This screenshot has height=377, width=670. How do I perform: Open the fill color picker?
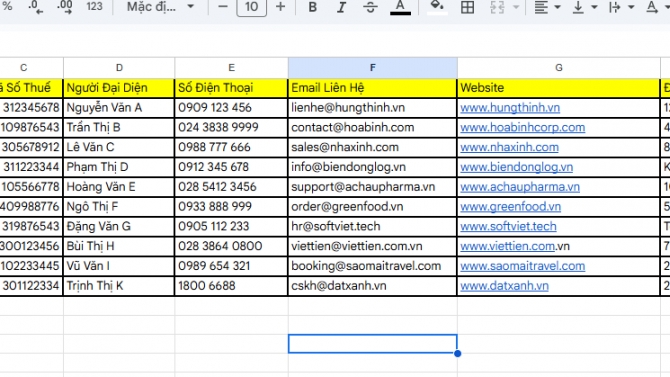tap(437, 6)
